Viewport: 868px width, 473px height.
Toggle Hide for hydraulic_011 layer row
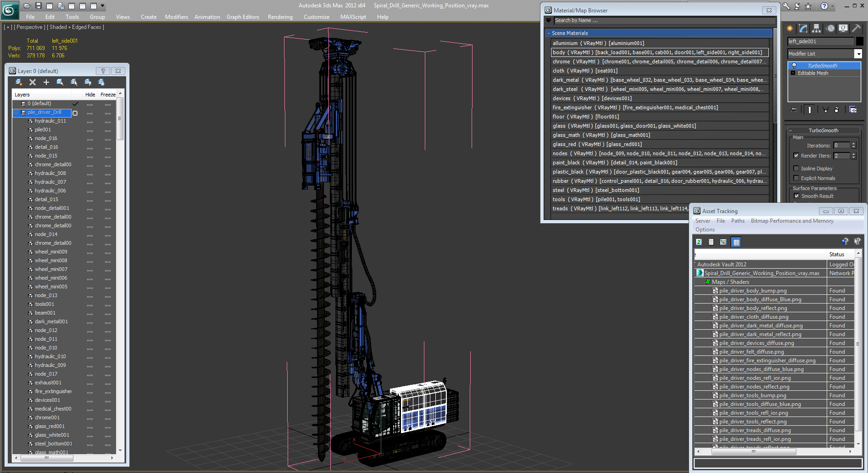click(90, 121)
